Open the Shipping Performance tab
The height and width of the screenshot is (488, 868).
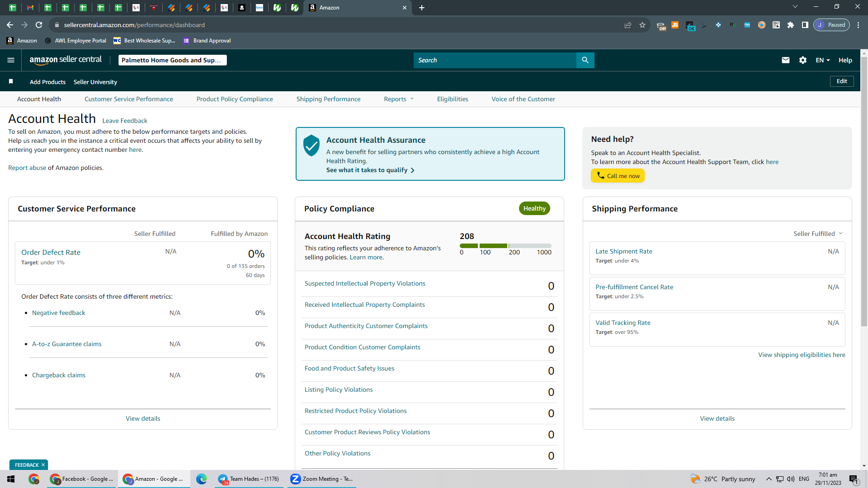(x=329, y=99)
